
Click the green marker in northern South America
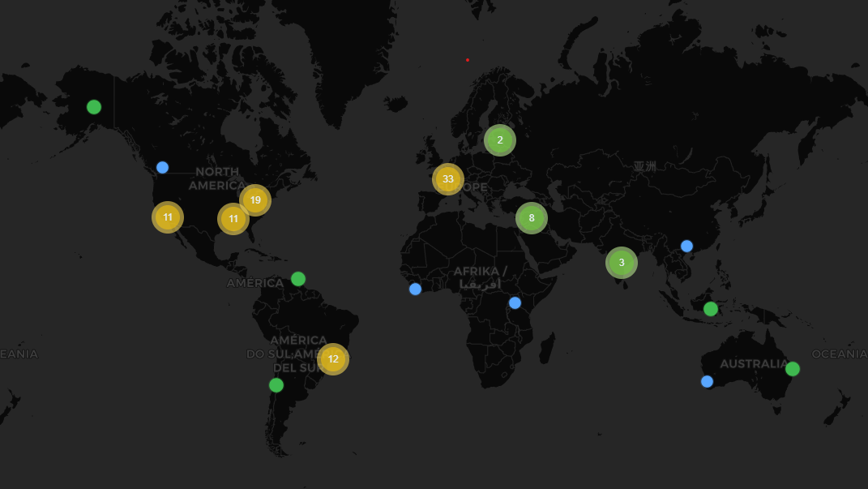pyautogui.click(x=297, y=278)
